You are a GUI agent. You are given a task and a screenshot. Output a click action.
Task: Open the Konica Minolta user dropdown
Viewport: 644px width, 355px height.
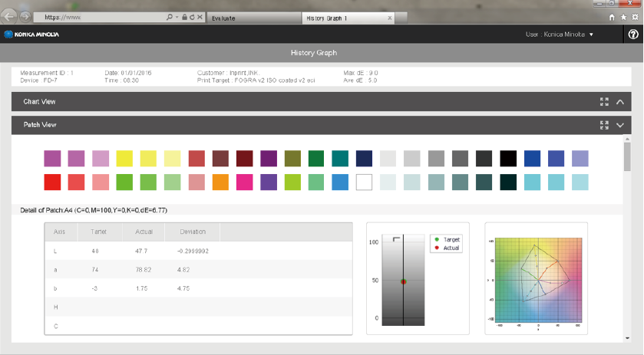(559, 35)
